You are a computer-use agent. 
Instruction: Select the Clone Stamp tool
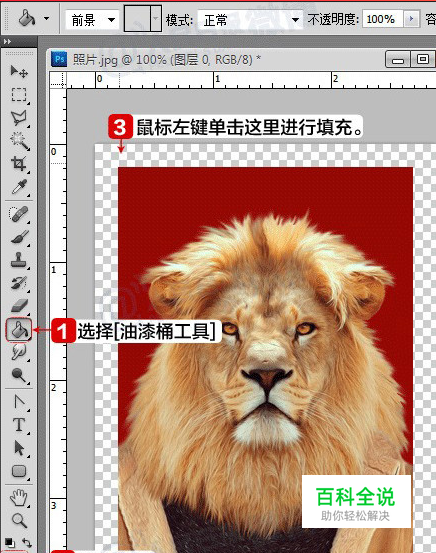tap(19, 260)
